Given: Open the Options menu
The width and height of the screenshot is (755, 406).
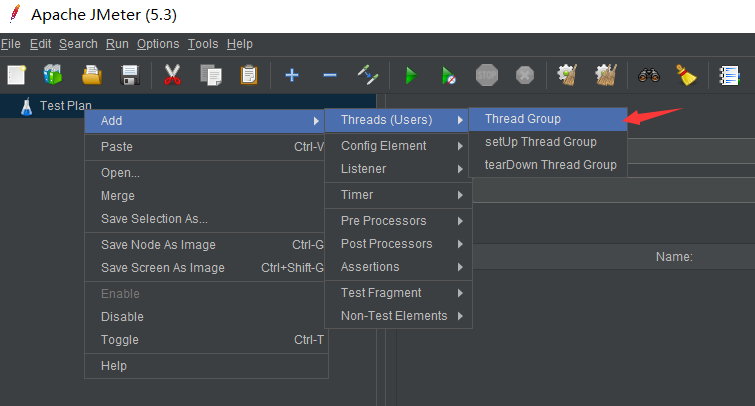Looking at the screenshot, I should pyautogui.click(x=158, y=44).
